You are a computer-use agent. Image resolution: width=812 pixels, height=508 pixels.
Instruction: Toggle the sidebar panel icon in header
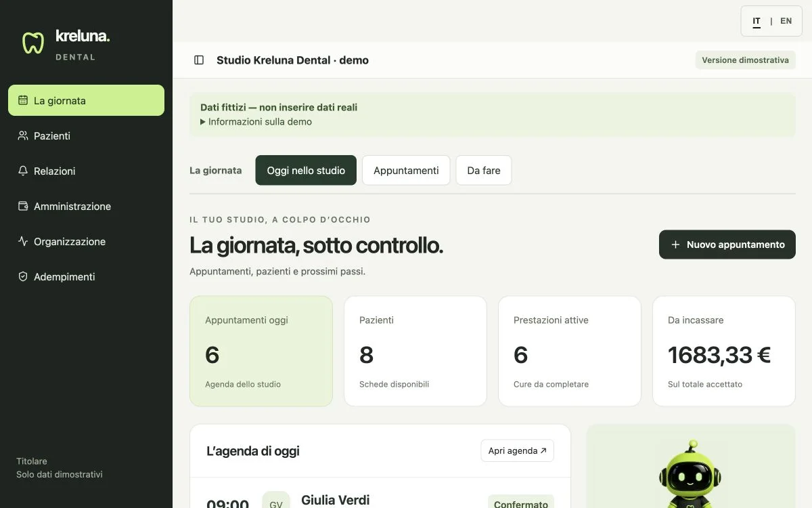point(199,60)
